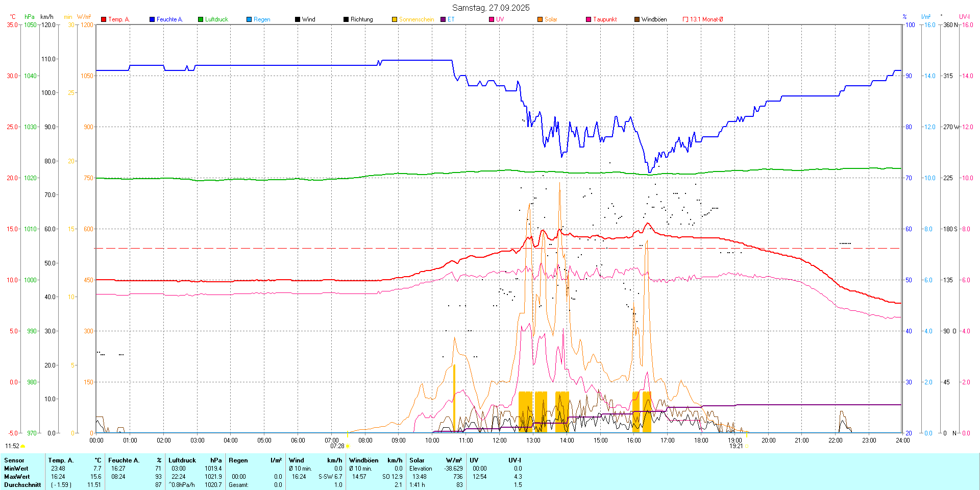Image resolution: width=980 pixels, height=490 pixels.
Task: Click the light-blue Regen legend square
Action: click(249, 19)
